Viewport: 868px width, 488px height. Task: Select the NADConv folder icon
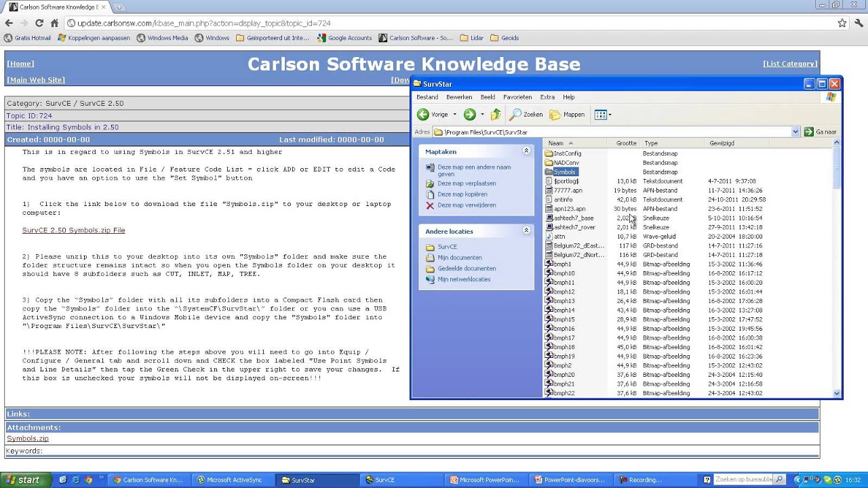[x=549, y=163]
